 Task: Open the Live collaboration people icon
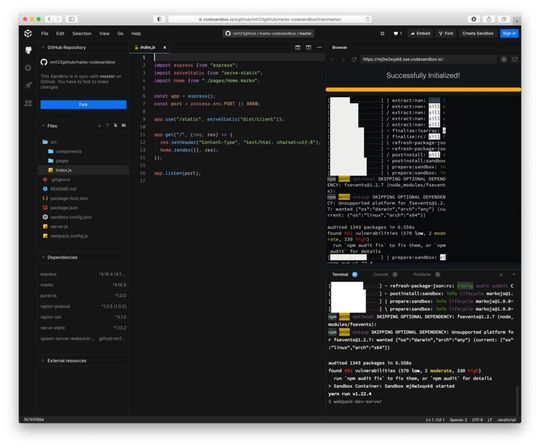tap(28, 103)
